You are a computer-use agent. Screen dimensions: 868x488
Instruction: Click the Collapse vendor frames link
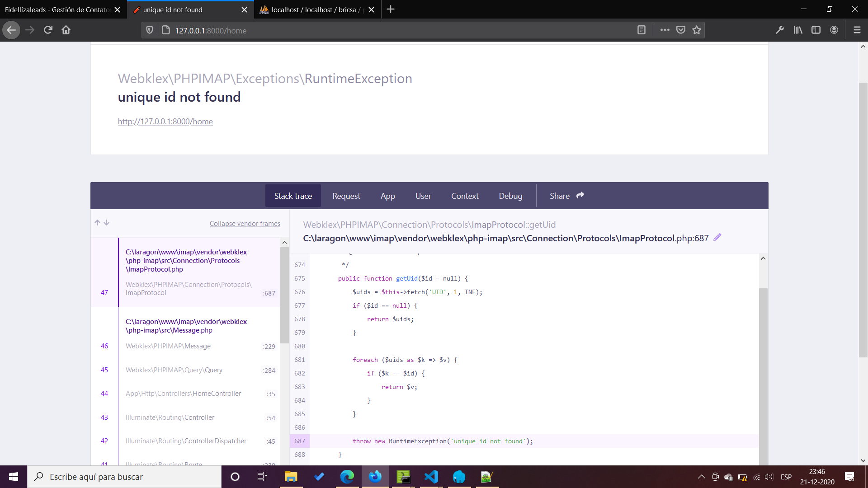point(245,223)
